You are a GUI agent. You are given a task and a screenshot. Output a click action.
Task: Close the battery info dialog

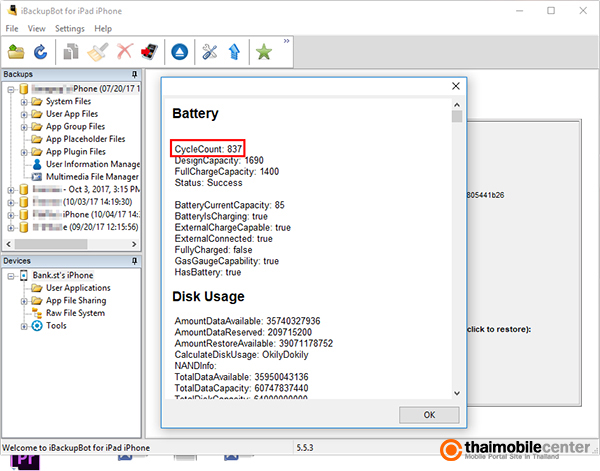455,86
